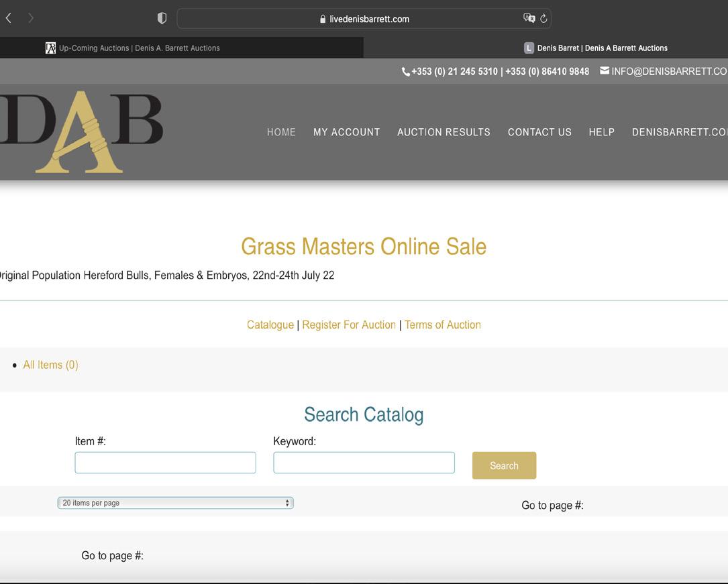Click the Keyword: label

tap(295, 441)
